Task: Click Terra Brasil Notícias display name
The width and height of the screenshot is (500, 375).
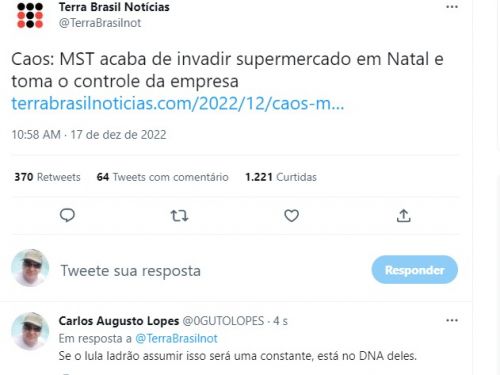Action: 114,7
